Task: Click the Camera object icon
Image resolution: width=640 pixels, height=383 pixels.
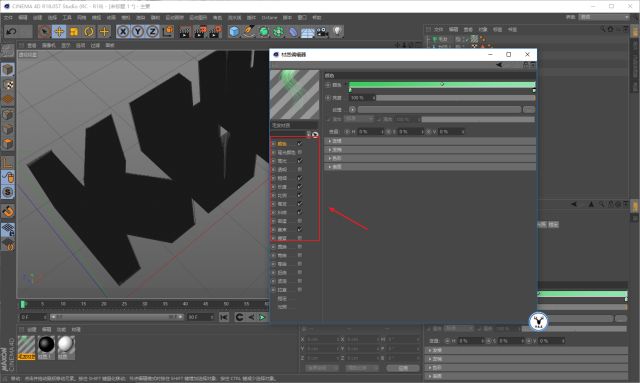Action: pyautogui.click(x=322, y=32)
